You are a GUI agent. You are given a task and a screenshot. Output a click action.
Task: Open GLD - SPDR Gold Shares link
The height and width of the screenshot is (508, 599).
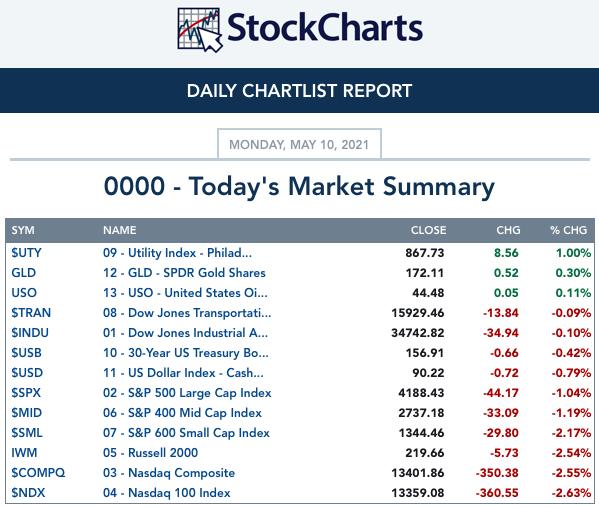pos(184,273)
